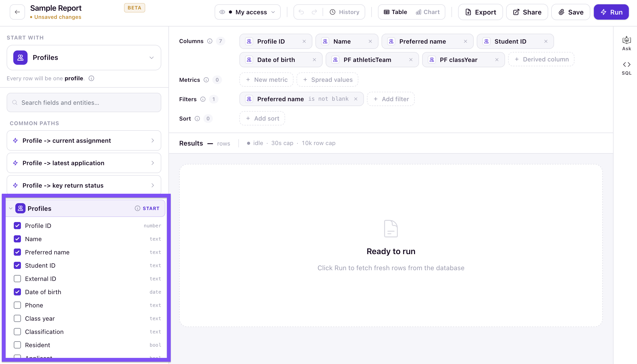Click the Add filter button
This screenshot has width=637, height=364.
(391, 99)
